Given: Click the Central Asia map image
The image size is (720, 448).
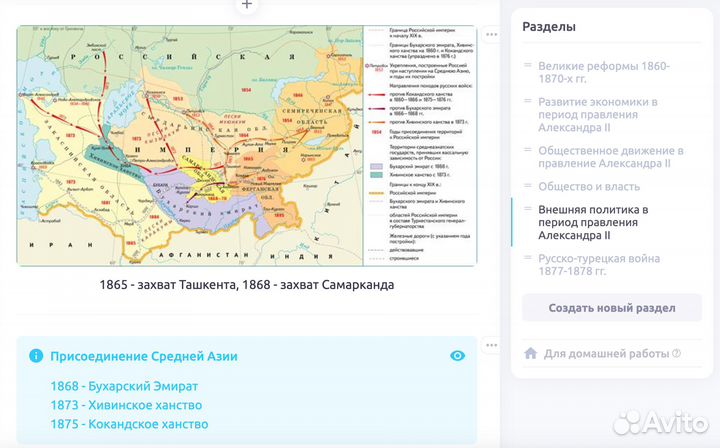Looking at the screenshot, I should [x=247, y=146].
